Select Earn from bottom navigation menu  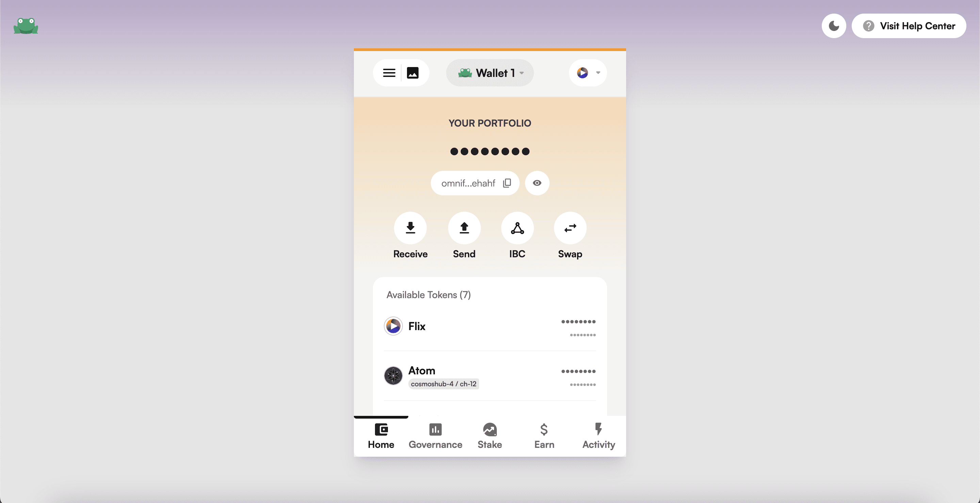pyautogui.click(x=544, y=436)
